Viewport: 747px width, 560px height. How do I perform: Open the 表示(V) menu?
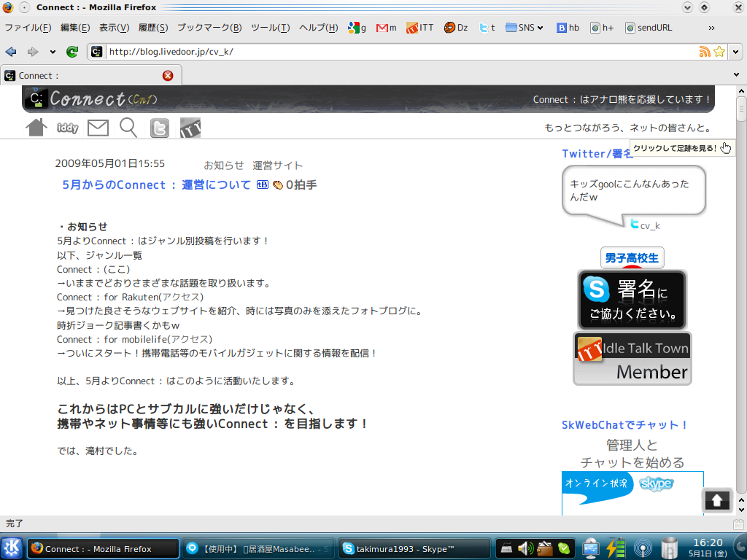pyautogui.click(x=114, y=28)
